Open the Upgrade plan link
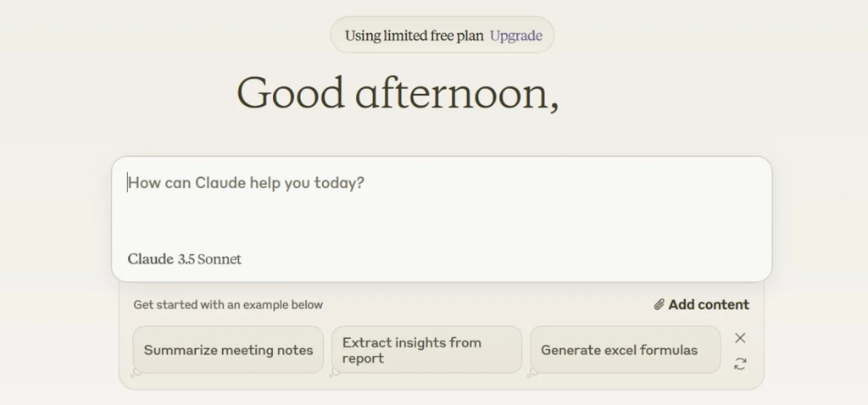868x405 pixels. coord(515,36)
